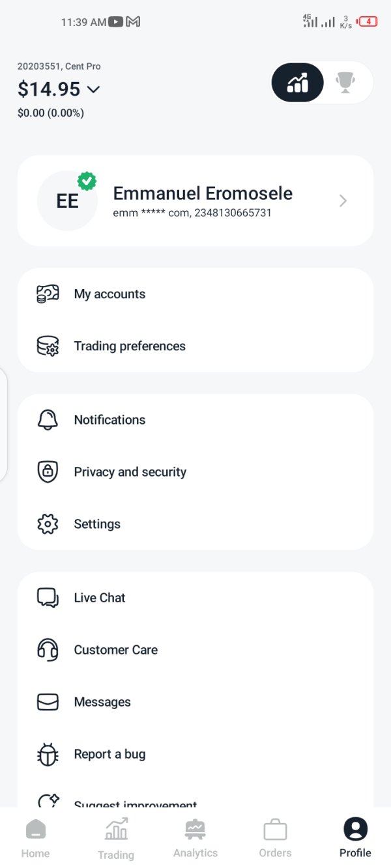Viewport: 391px width, 868px height.
Task: Open Suggest improvement option
Action: [x=136, y=802]
